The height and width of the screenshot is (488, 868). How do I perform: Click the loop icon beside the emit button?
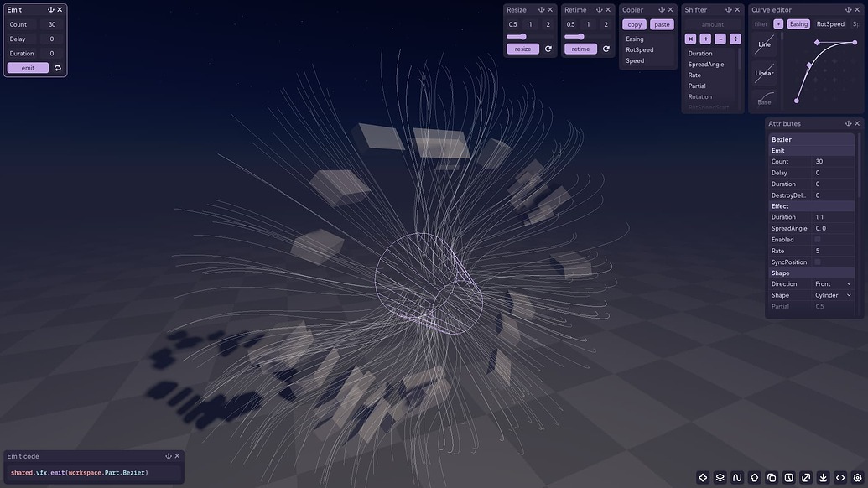57,67
